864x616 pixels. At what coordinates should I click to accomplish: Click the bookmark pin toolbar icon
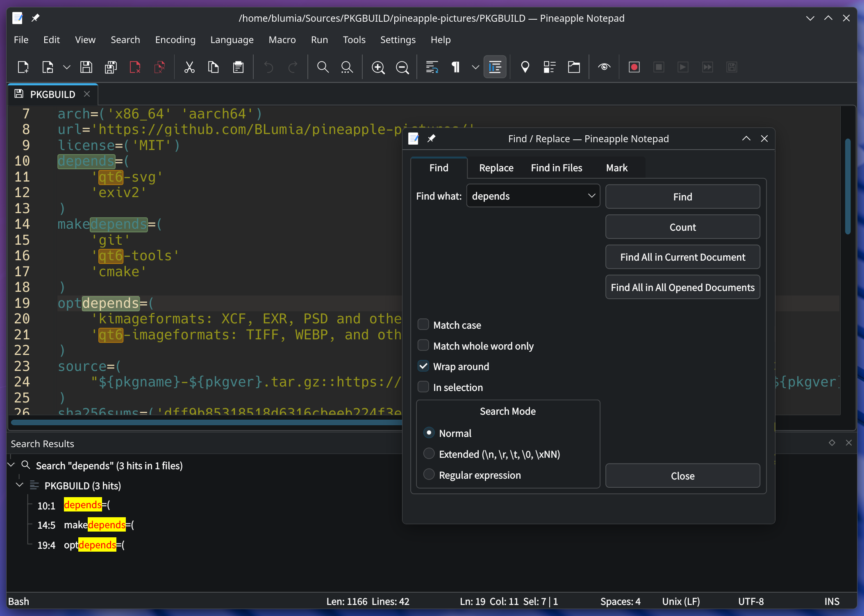[525, 67]
